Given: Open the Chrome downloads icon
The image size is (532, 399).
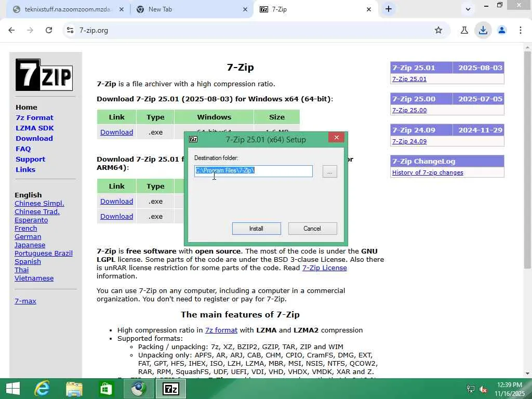Looking at the screenshot, I should pyautogui.click(x=483, y=30).
